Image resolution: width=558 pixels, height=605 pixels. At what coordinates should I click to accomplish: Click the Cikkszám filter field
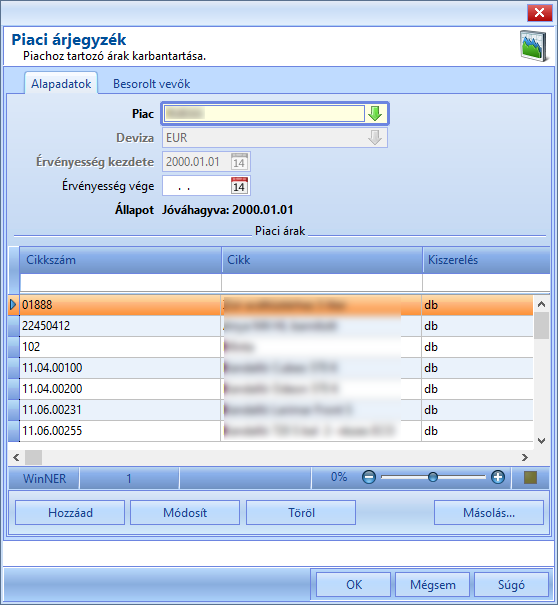tap(120, 282)
